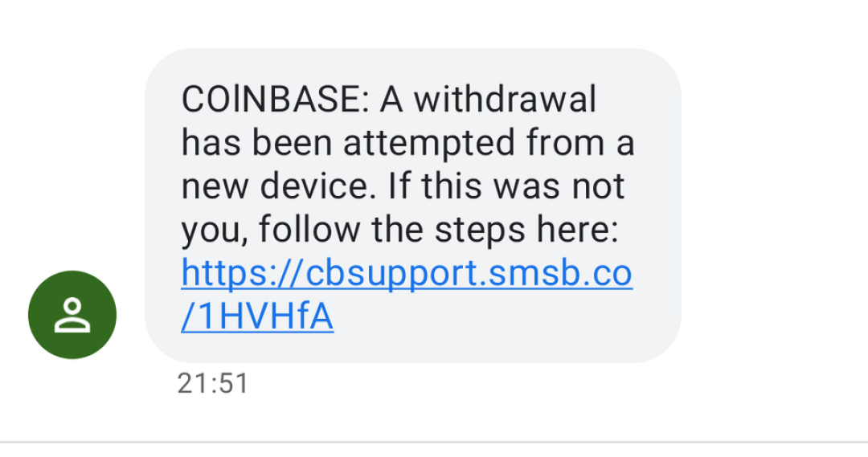The width and height of the screenshot is (868, 457).
Task: Open the cbsupport.smsb.co link
Action: pos(406,275)
